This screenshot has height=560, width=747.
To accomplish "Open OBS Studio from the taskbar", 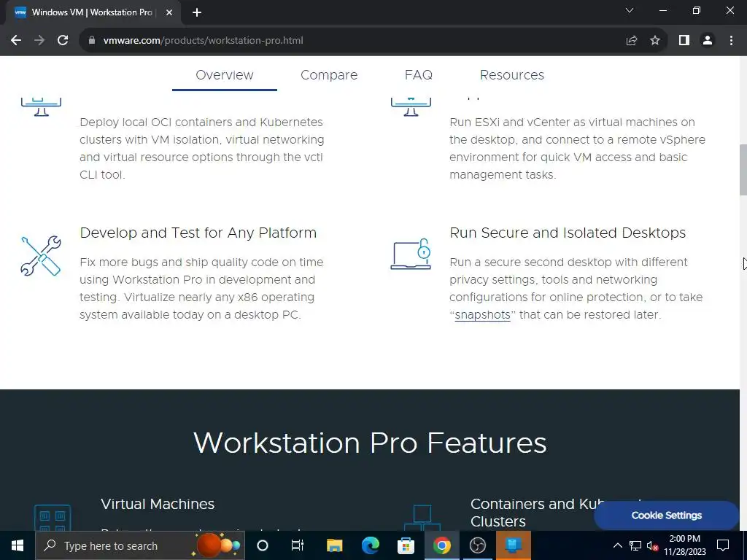I will pos(477,545).
